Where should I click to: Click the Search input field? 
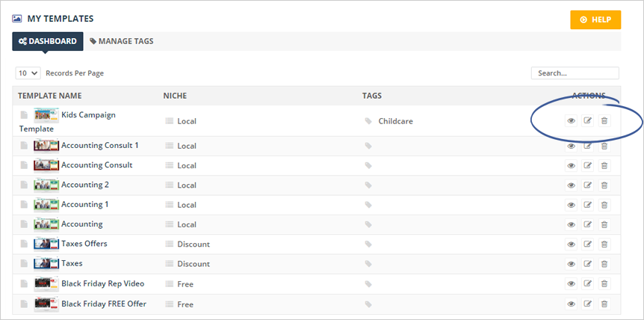coord(575,73)
